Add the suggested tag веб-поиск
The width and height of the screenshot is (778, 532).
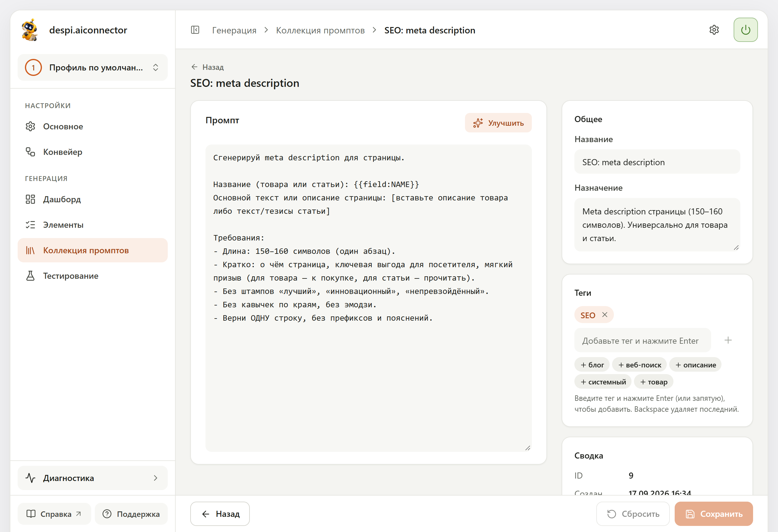(639, 365)
